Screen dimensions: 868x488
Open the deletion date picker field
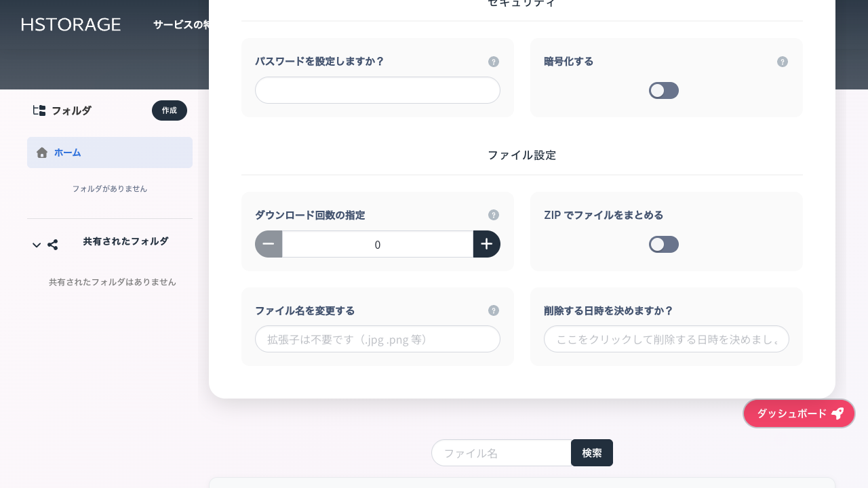667,339
